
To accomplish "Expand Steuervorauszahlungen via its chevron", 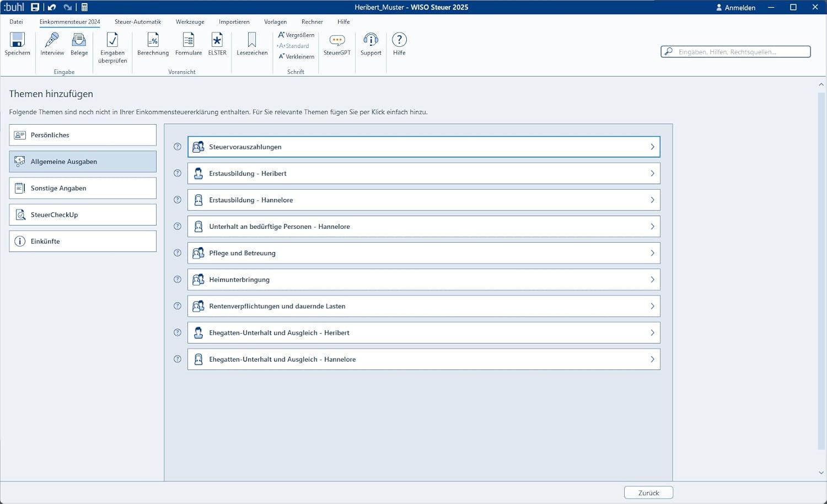I will (652, 147).
